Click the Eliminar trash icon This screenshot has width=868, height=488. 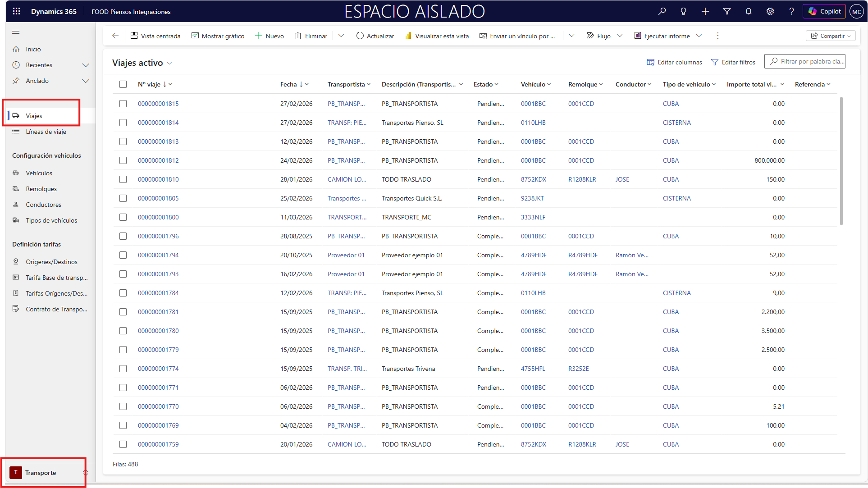pos(298,36)
